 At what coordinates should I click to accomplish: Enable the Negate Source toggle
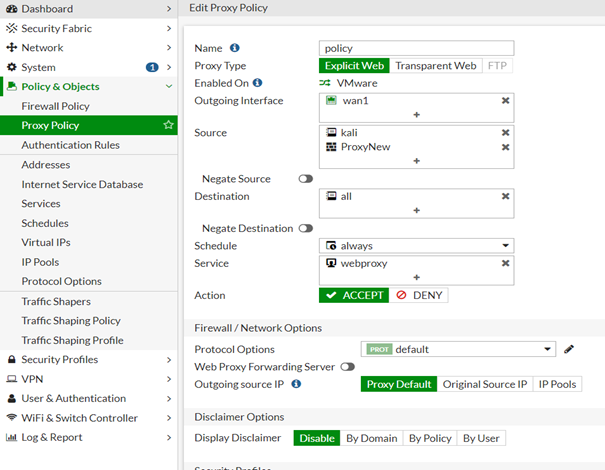pos(305,179)
